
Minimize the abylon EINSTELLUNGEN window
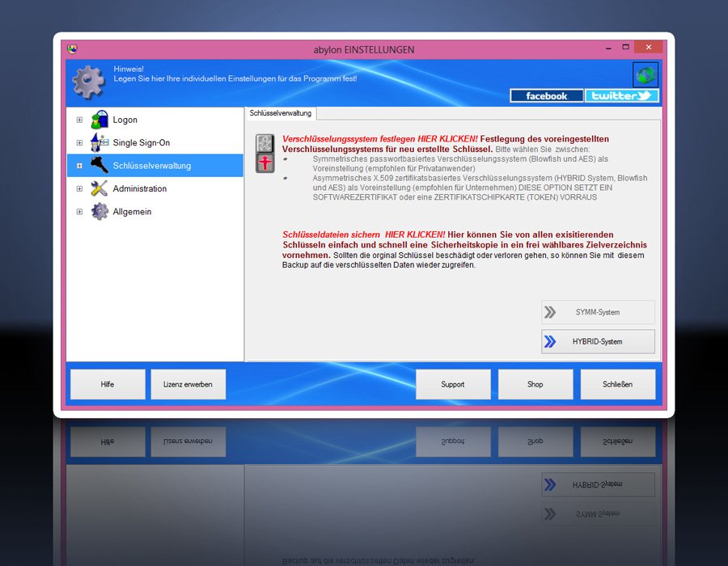click(x=608, y=48)
